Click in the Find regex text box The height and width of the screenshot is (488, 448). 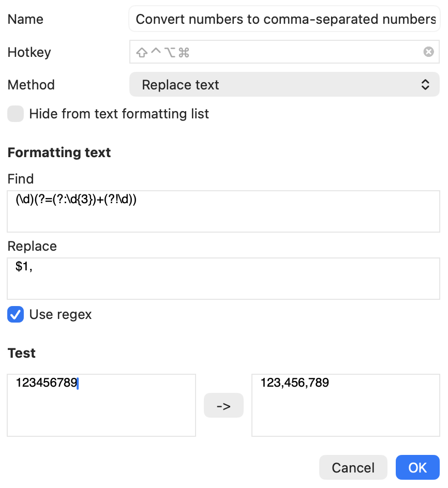[223, 211]
